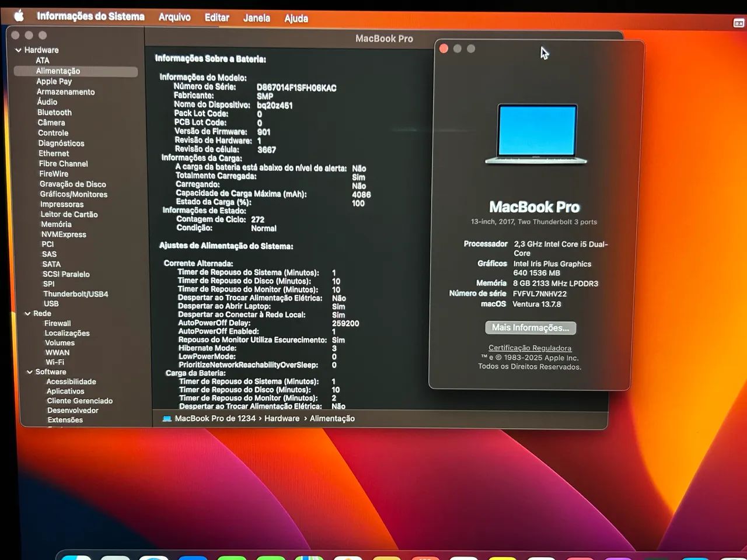The height and width of the screenshot is (560, 747).
Task: Select Cliente Gerenciado under Software
Action: [x=80, y=401]
